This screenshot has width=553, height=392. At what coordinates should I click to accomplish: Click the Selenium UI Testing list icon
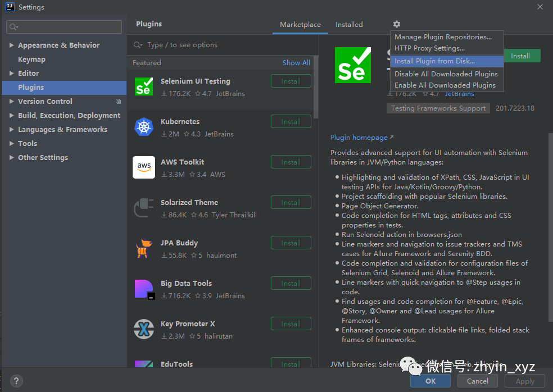(x=144, y=86)
